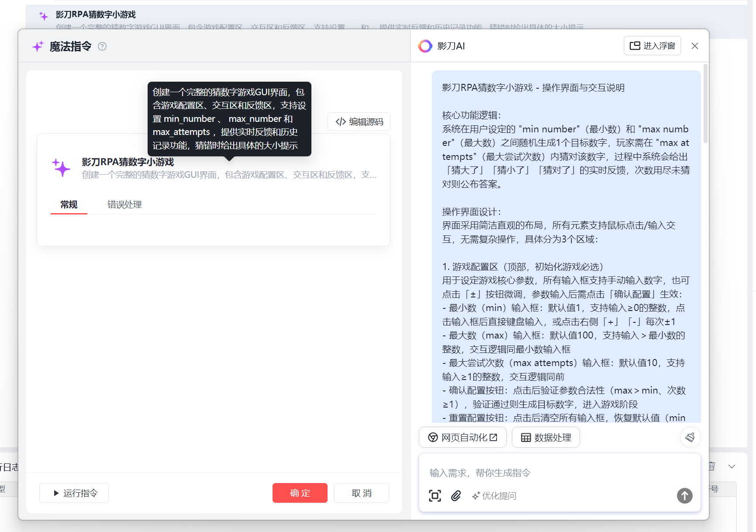
Task: Select the 常规 tab
Action: point(69,204)
